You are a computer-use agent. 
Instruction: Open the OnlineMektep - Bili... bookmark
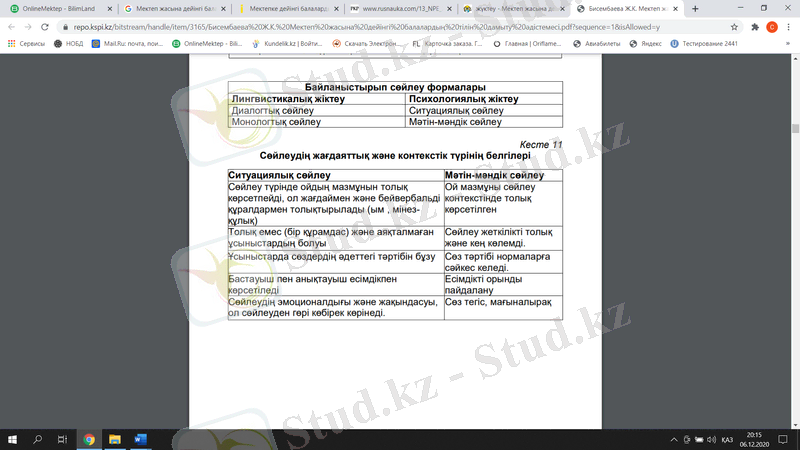pyautogui.click(x=207, y=44)
